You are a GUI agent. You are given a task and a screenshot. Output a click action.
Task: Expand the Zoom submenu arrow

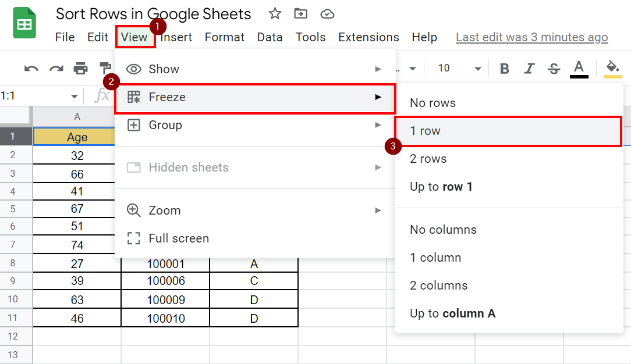pos(378,210)
